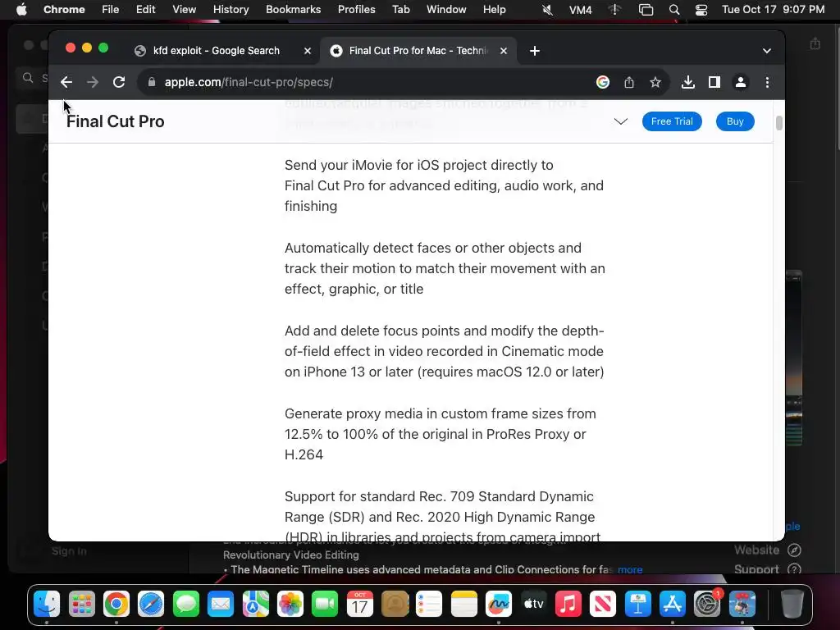
Task: Open Safari from the Dock
Action: [151, 605]
